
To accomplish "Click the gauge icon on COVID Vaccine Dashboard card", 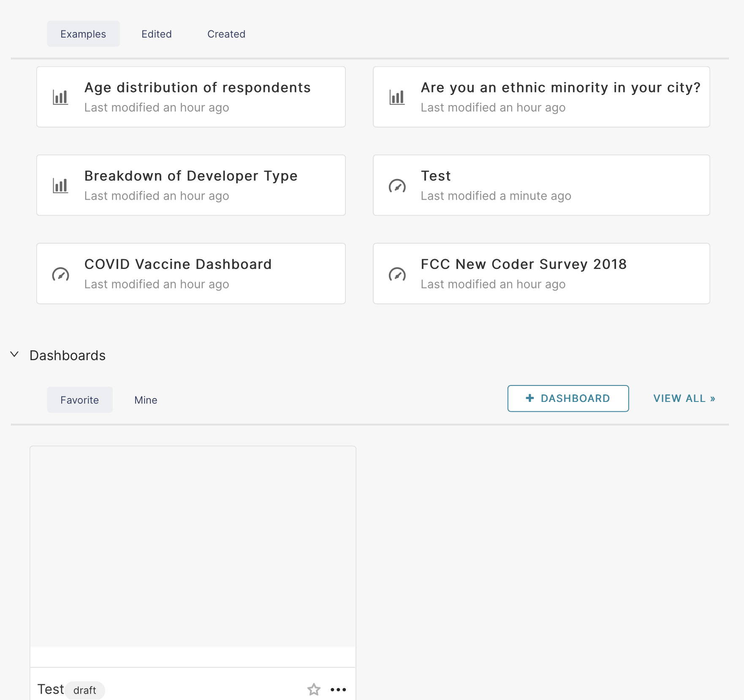I will click(60, 274).
